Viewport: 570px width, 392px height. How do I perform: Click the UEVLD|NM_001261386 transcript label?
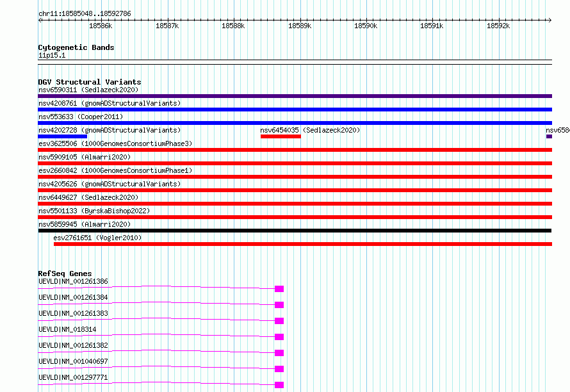(x=73, y=281)
